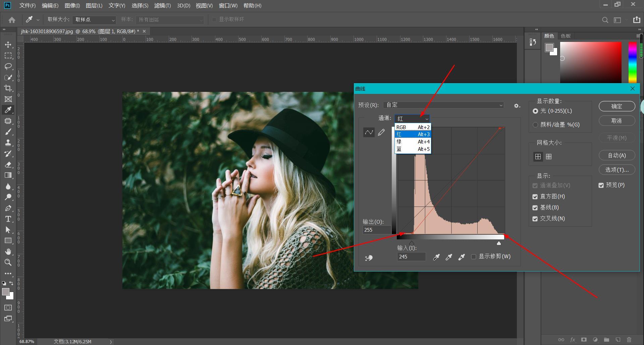
Task: Click the 输入(I) input value field
Action: click(x=411, y=257)
